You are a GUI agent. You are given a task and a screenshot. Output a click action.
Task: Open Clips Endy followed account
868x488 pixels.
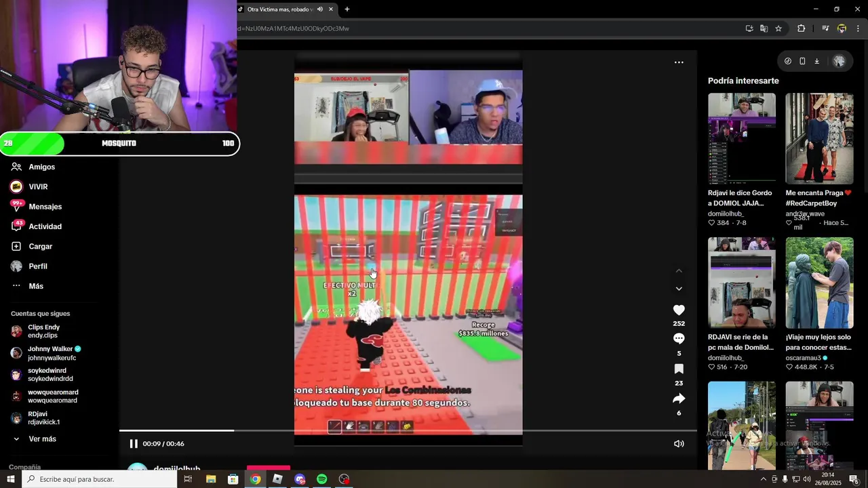(x=44, y=331)
